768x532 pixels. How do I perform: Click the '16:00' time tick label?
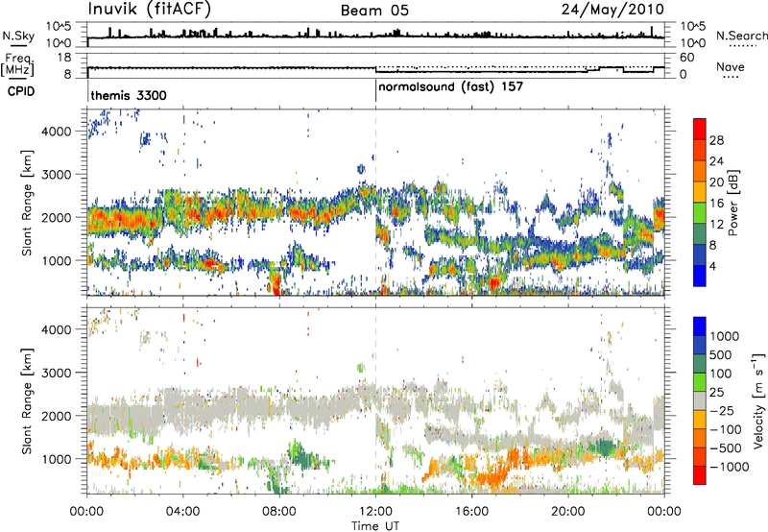[471, 512]
